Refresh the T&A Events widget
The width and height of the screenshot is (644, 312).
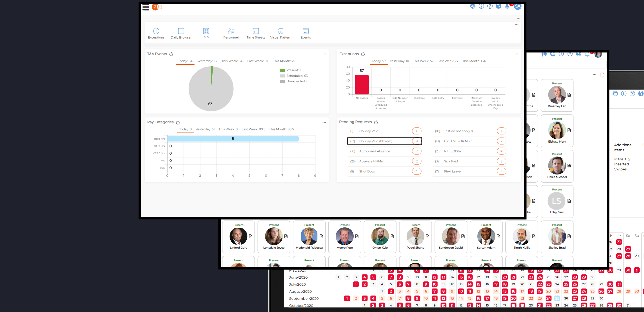tap(171, 54)
